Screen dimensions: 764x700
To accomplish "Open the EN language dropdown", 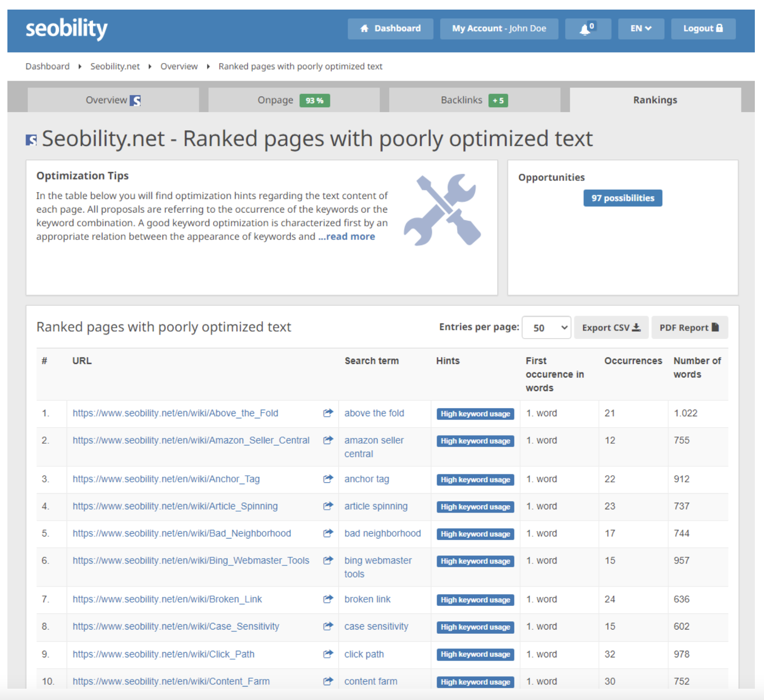I will pyautogui.click(x=641, y=29).
